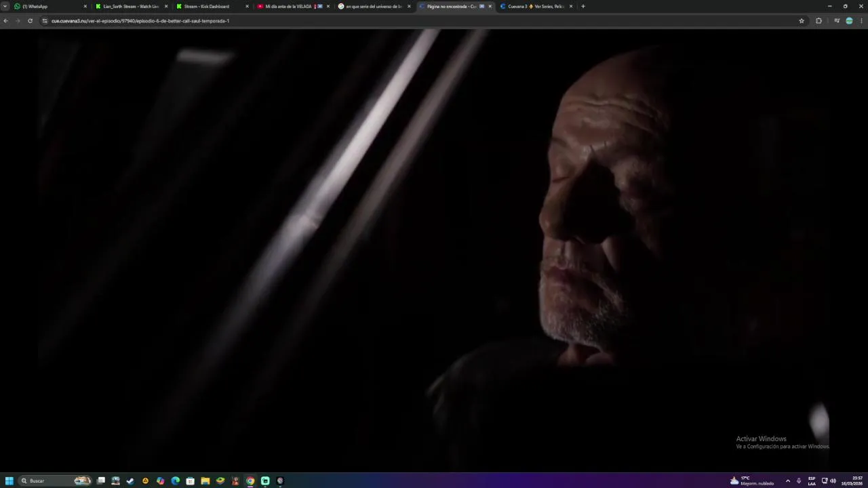Screen dimensions: 868x488
Task: Close the Mi día ante de la VELADA tab
Action: [328, 6]
